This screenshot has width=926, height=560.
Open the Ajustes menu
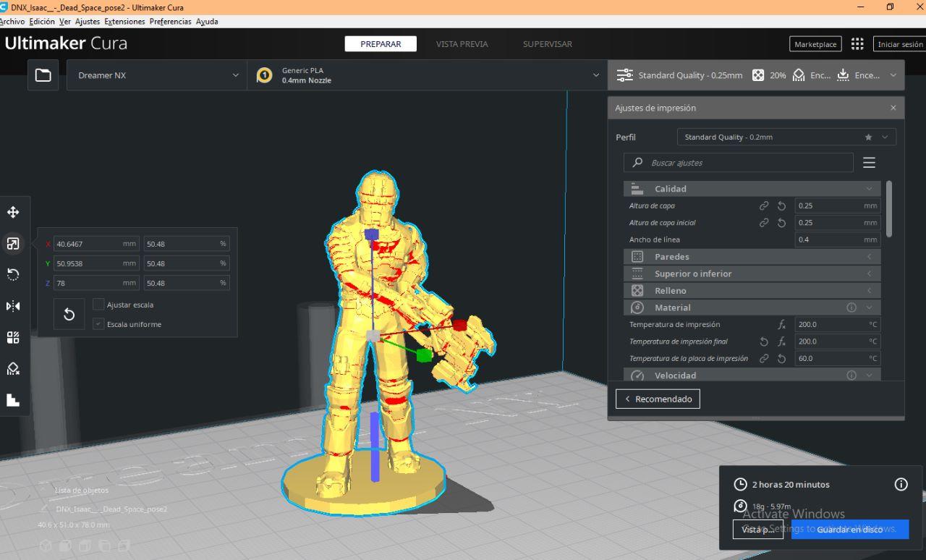point(88,22)
